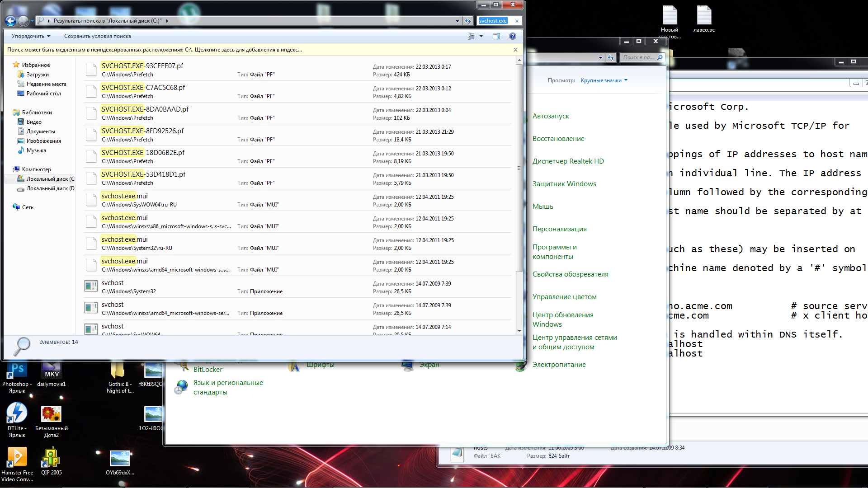Select Загрузки in the Favorites tree
This screenshot has height=488, width=868.
pyautogui.click(x=38, y=75)
